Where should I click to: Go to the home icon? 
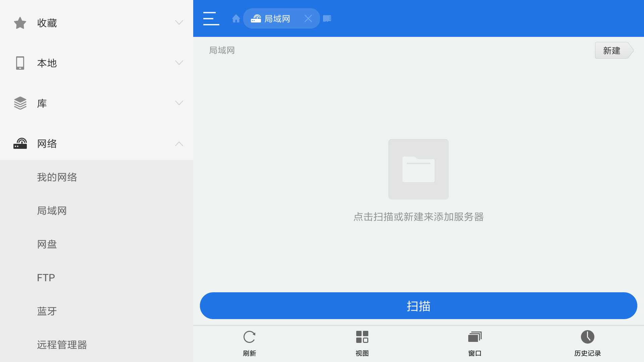(236, 18)
